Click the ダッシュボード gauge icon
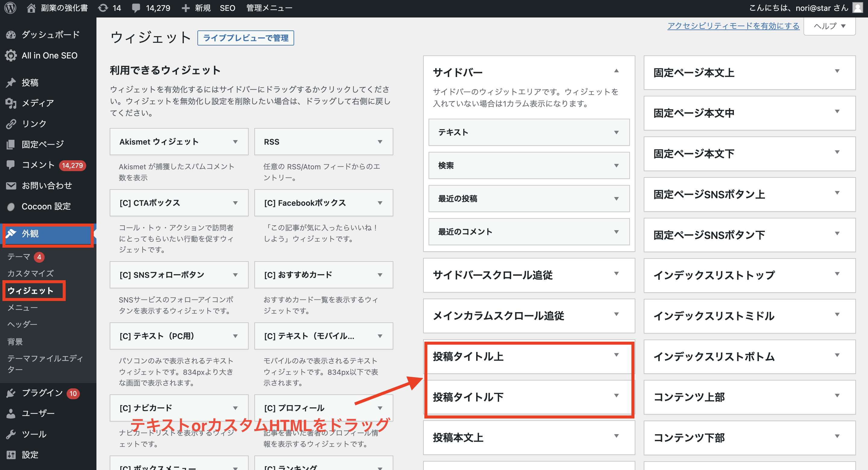This screenshot has height=470, width=868. (x=11, y=35)
